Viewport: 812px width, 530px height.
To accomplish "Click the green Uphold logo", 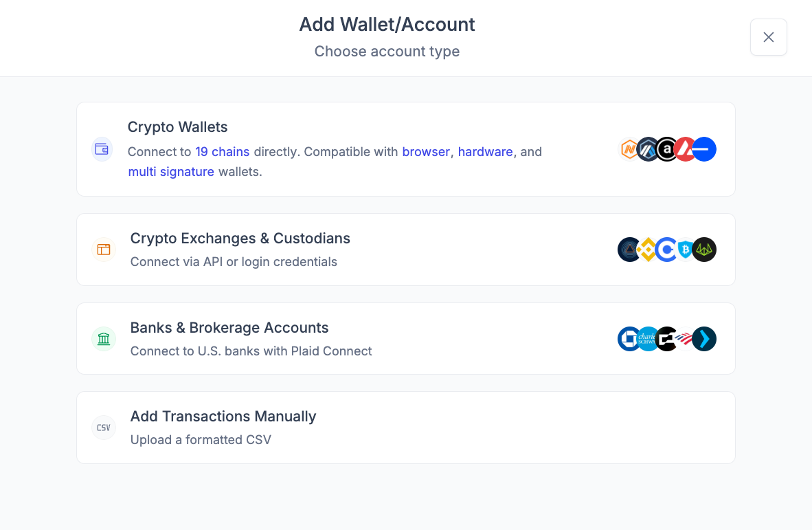I will (x=704, y=250).
